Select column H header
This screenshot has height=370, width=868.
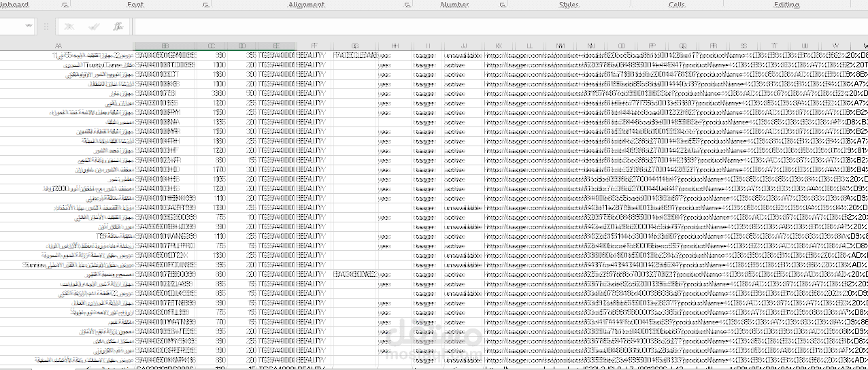(x=395, y=46)
